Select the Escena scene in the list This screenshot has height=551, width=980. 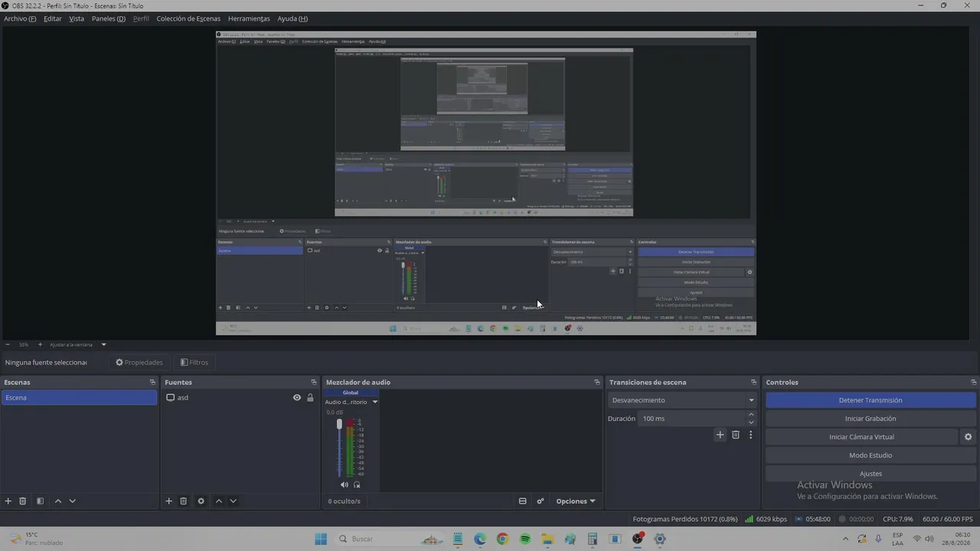pyautogui.click(x=79, y=398)
